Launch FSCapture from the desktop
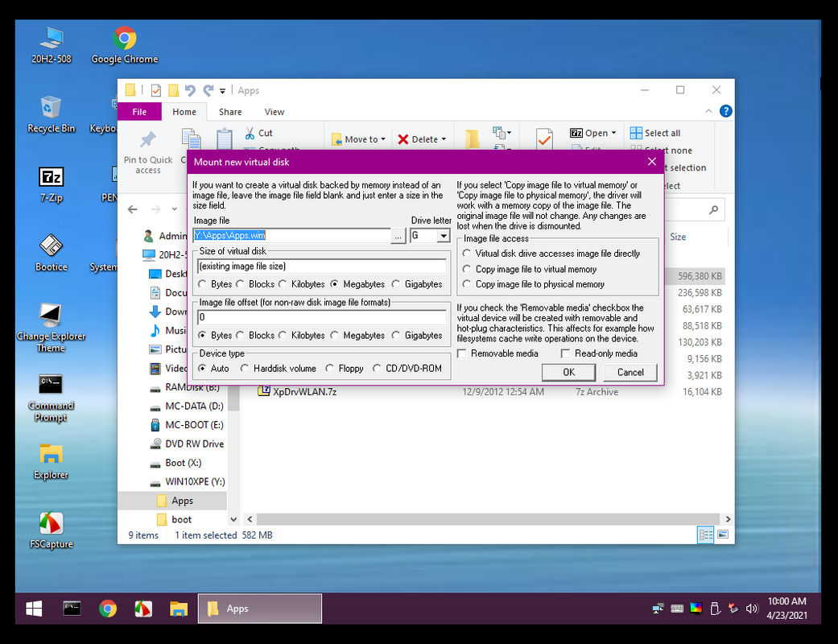Viewport: 838px width, 644px height. click(52, 530)
